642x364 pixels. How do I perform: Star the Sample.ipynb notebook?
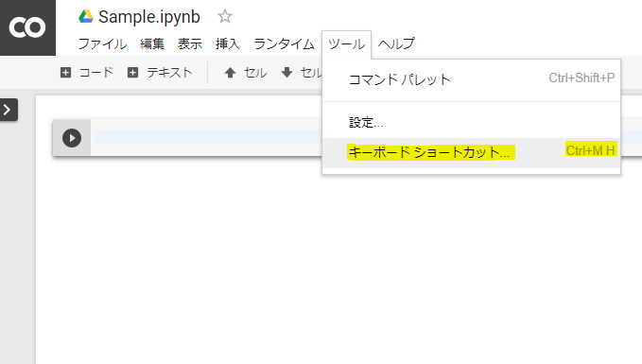[224, 17]
